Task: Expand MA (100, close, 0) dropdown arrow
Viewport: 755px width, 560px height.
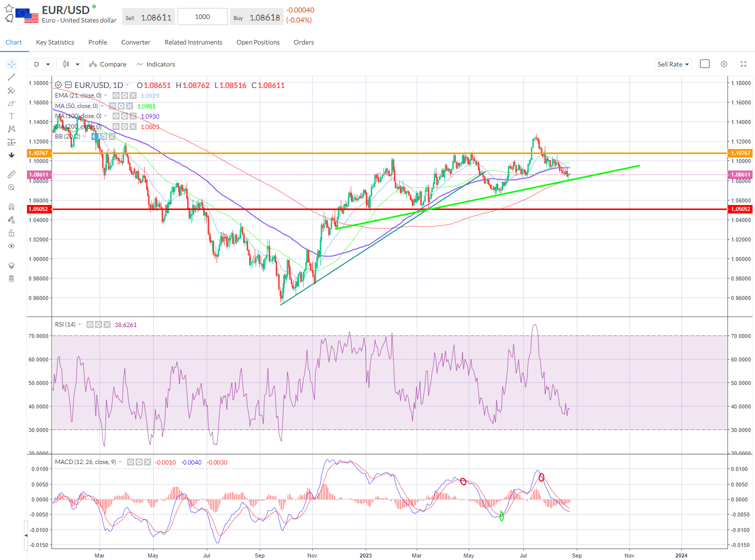Action: pyautogui.click(x=106, y=116)
